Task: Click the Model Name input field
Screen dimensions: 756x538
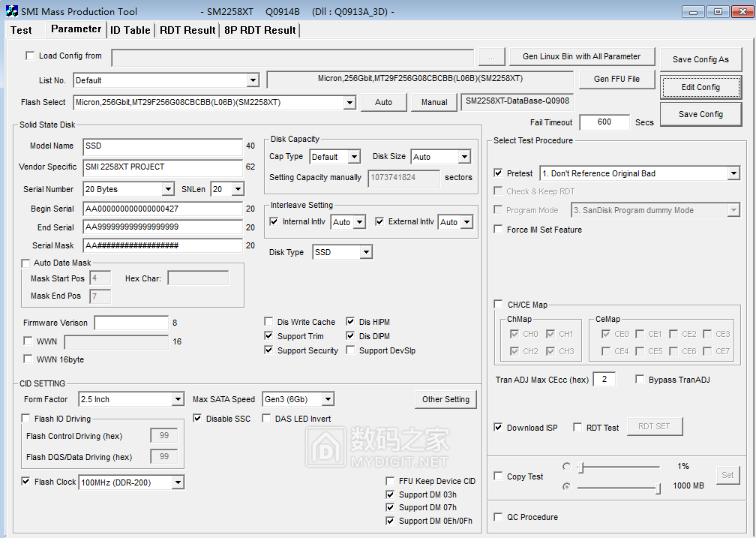Action: pyautogui.click(x=163, y=146)
